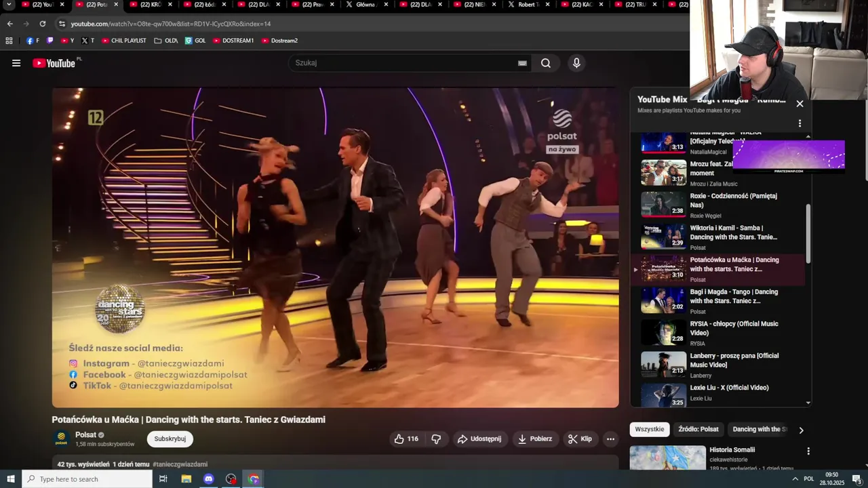868x488 pixels.
Task: Show more filter chips with right arrow
Action: pyautogui.click(x=801, y=430)
